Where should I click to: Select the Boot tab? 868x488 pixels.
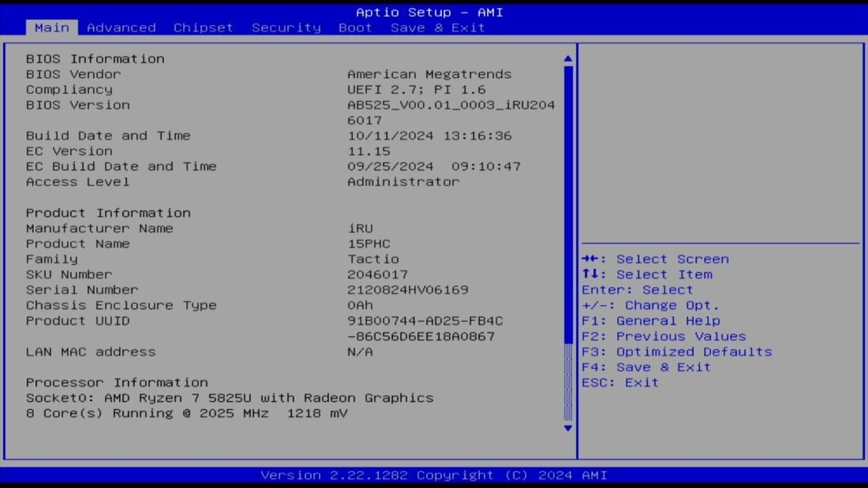[x=355, y=28]
